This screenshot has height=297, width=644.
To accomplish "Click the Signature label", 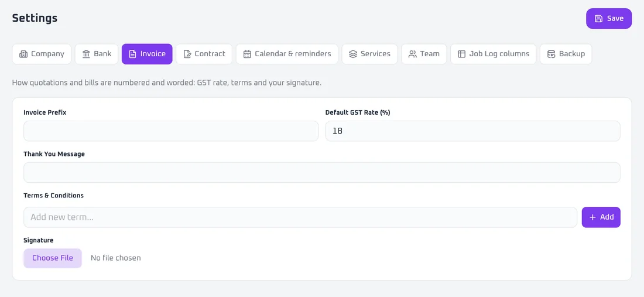I will pyautogui.click(x=39, y=240).
